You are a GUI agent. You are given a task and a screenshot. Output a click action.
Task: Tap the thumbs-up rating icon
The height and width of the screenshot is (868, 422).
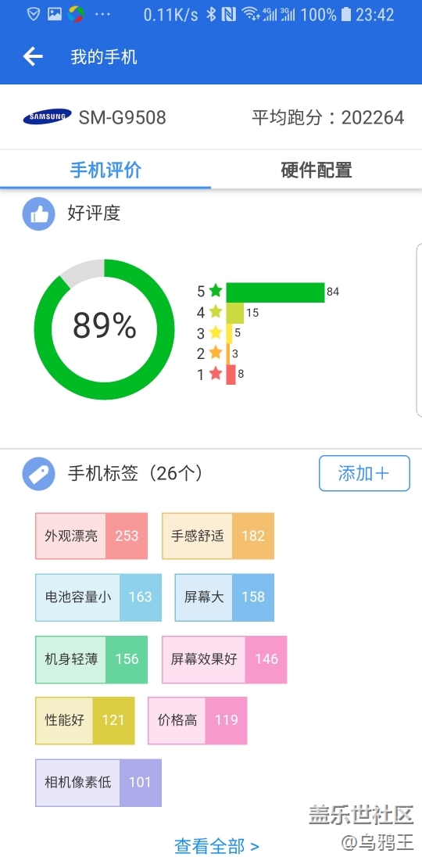pos(39,213)
